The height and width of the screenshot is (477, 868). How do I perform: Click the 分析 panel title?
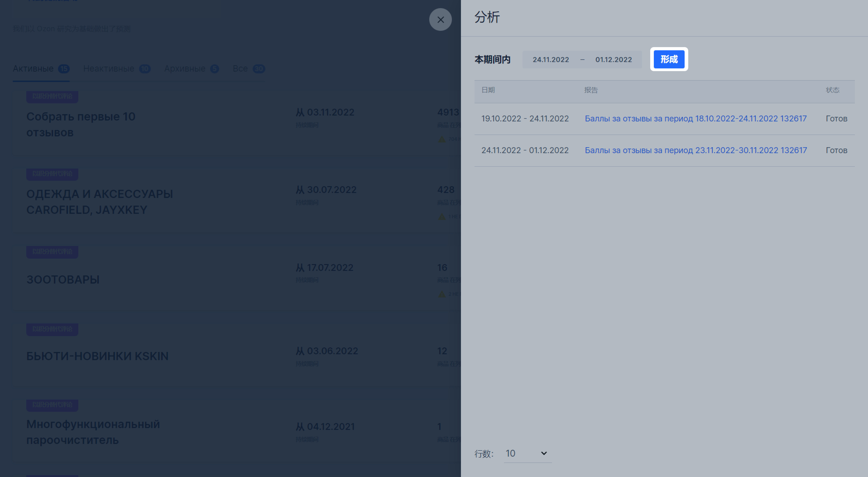487,17
